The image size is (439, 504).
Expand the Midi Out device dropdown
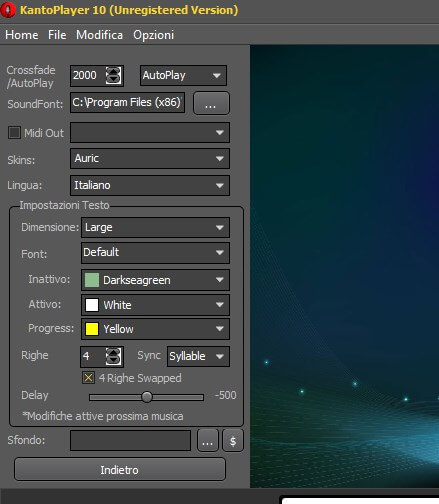tap(150, 133)
